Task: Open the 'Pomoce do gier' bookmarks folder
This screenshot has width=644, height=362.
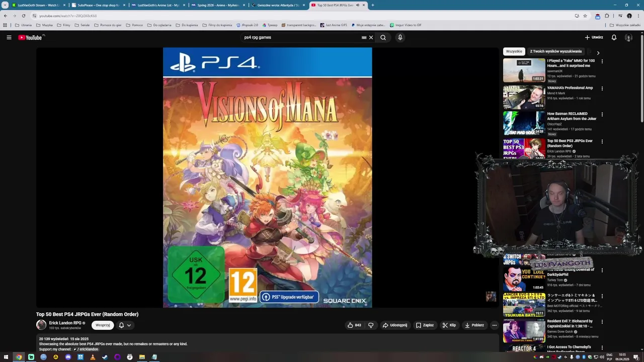Action: [x=107, y=25]
